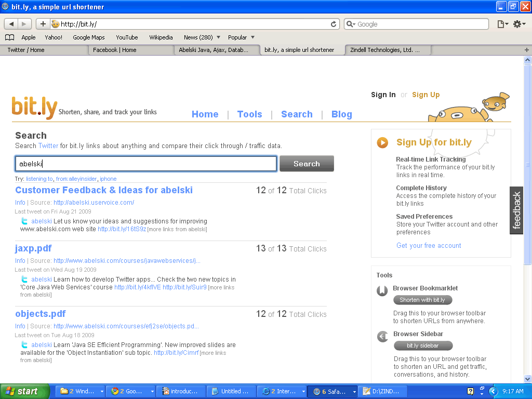
Task: Switch to the Untitled taskbar window
Action: [x=231, y=392]
